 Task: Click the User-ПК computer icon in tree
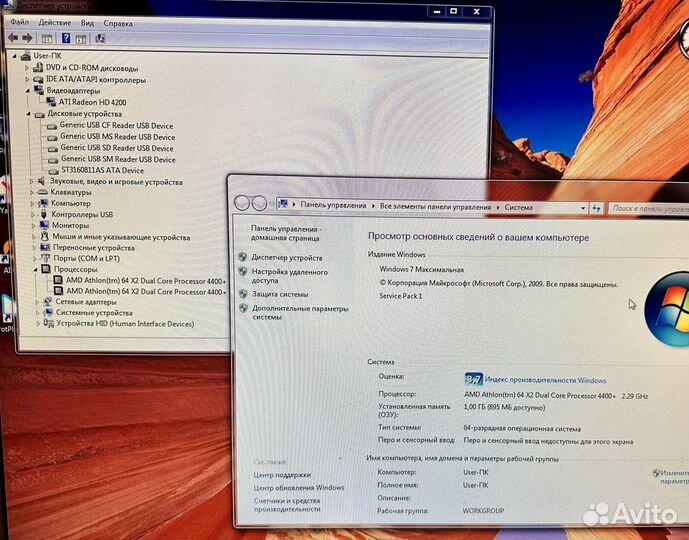coord(25,56)
